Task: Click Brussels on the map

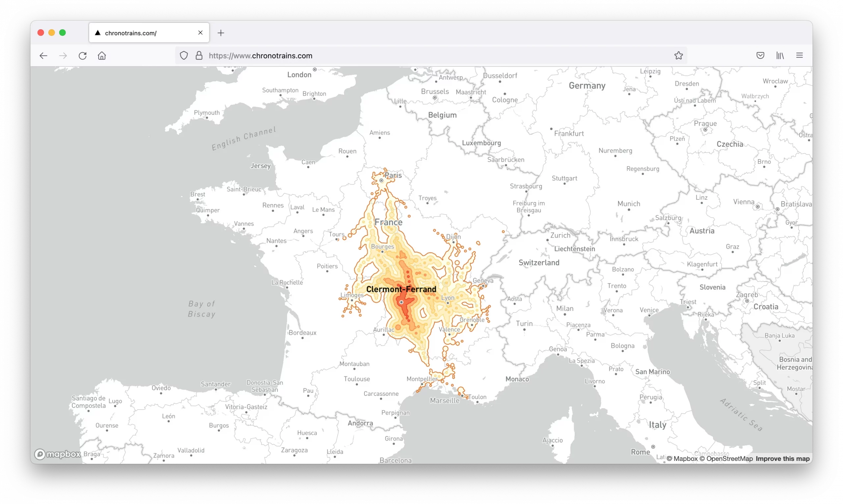Action: click(435, 91)
